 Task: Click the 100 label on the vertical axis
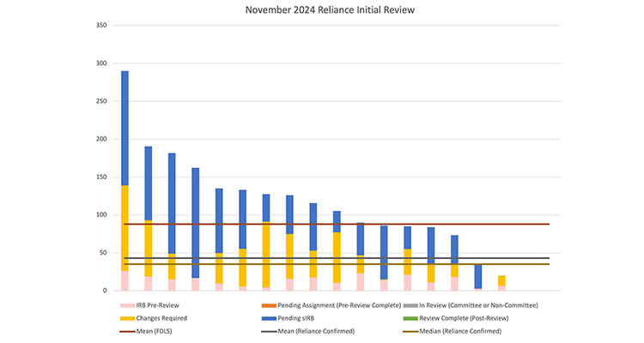coord(101,214)
